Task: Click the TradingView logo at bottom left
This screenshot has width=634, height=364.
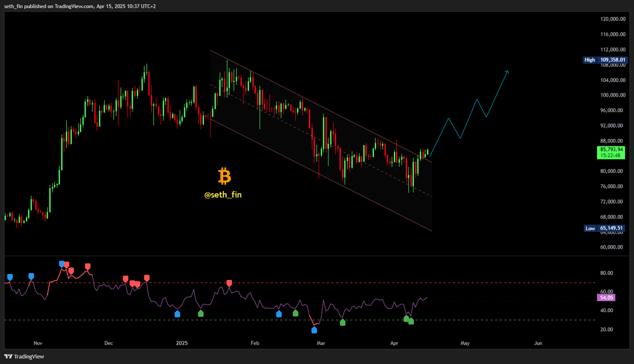Action: [x=24, y=357]
